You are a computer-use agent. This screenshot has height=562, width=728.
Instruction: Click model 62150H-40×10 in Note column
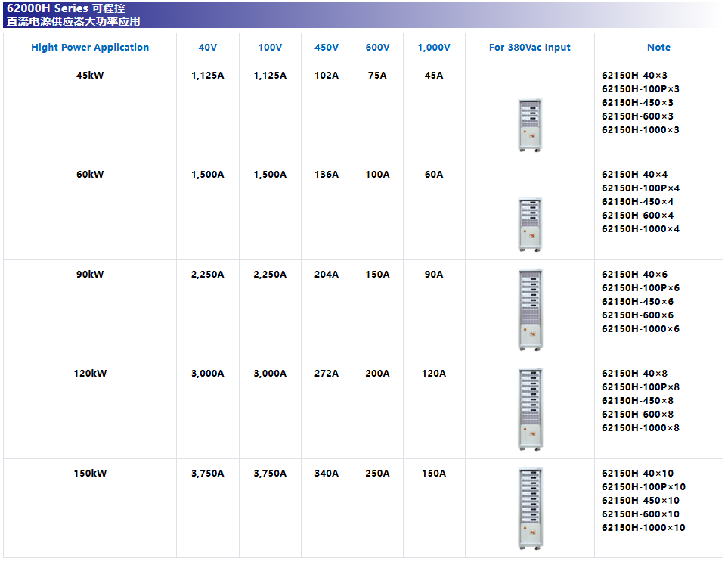637,474
